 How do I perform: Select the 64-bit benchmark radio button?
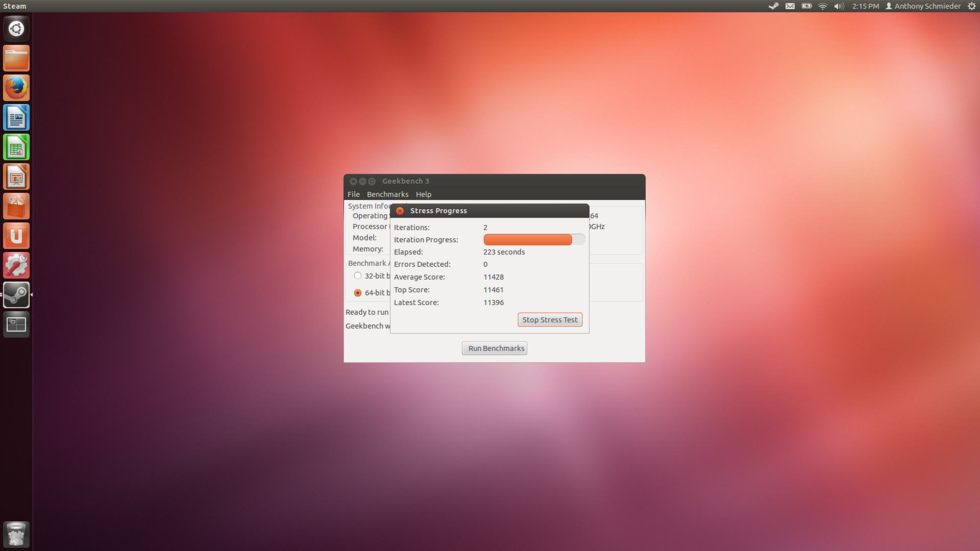tap(358, 293)
